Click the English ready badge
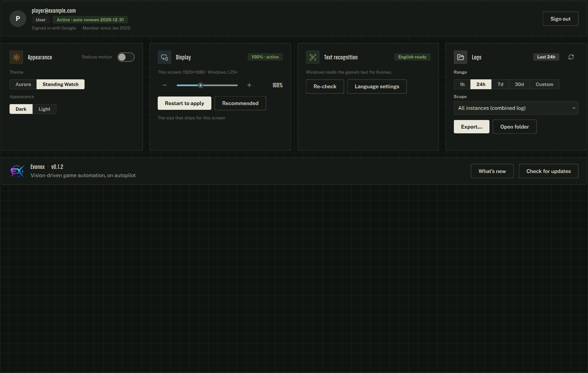 [x=412, y=57]
